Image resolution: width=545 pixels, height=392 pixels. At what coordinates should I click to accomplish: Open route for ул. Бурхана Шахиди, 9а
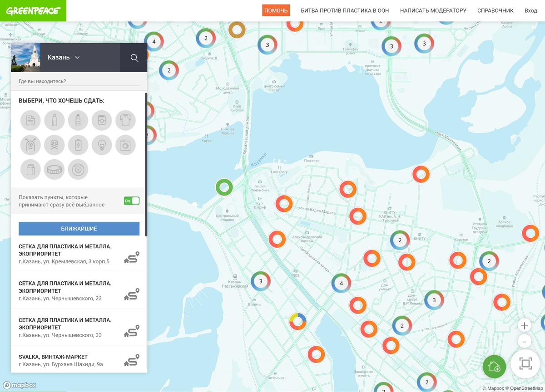(x=132, y=360)
